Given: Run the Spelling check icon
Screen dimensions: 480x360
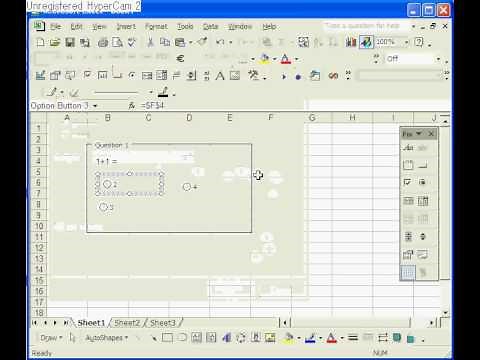Looking at the screenshot, I should coord(132,42).
